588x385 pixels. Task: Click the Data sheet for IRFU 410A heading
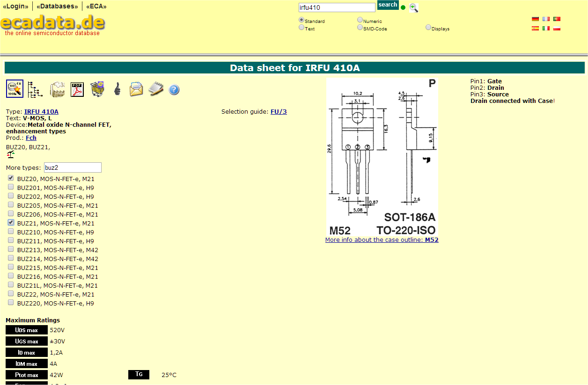click(294, 68)
